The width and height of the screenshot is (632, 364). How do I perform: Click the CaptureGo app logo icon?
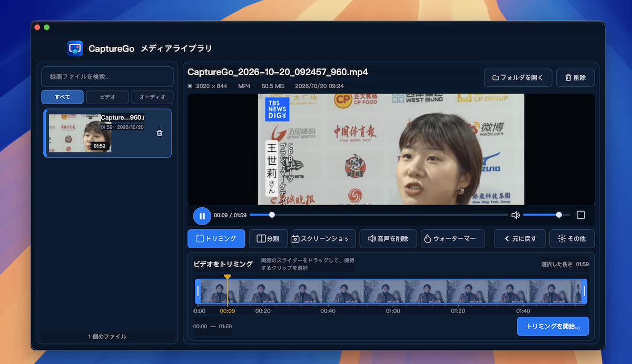[x=75, y=48]
